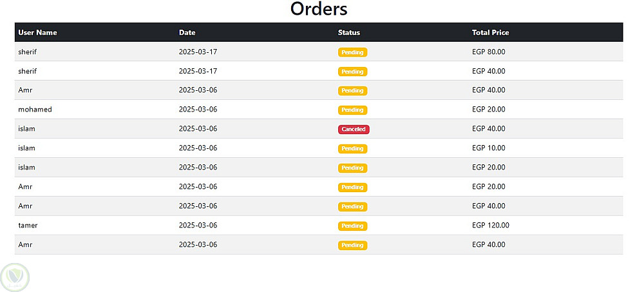Image resolution: width=644 pixels, height=292 pixels.
Task: Click the shield watermark icon
Action: click(x=15, y=277)
